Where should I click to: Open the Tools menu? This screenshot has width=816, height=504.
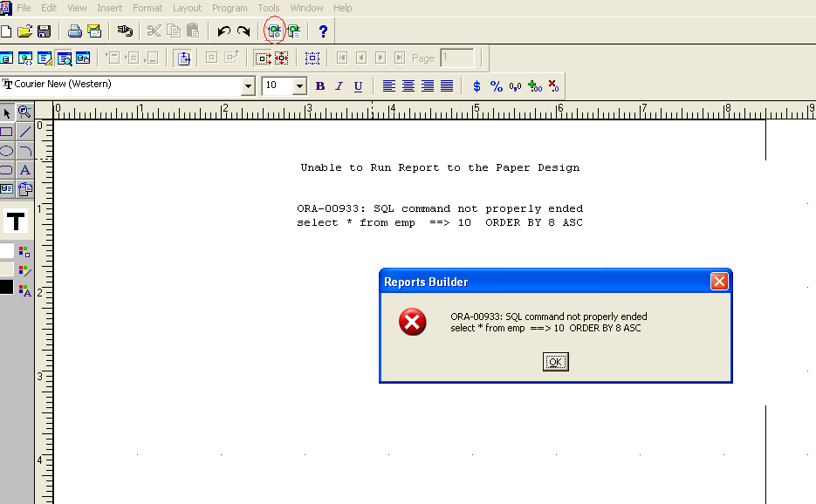point(269,8)
